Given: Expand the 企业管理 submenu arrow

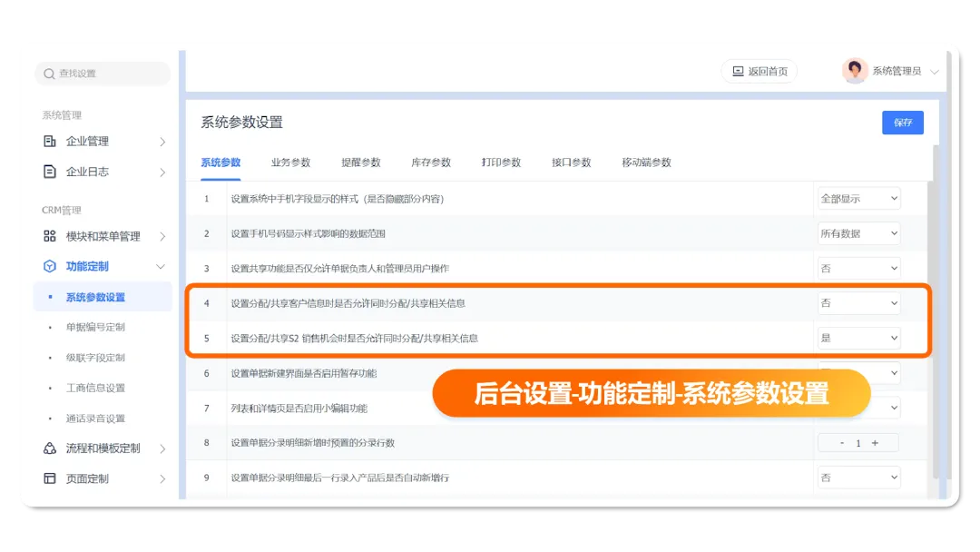Looking at the screenshot, I should click(162, 142).
